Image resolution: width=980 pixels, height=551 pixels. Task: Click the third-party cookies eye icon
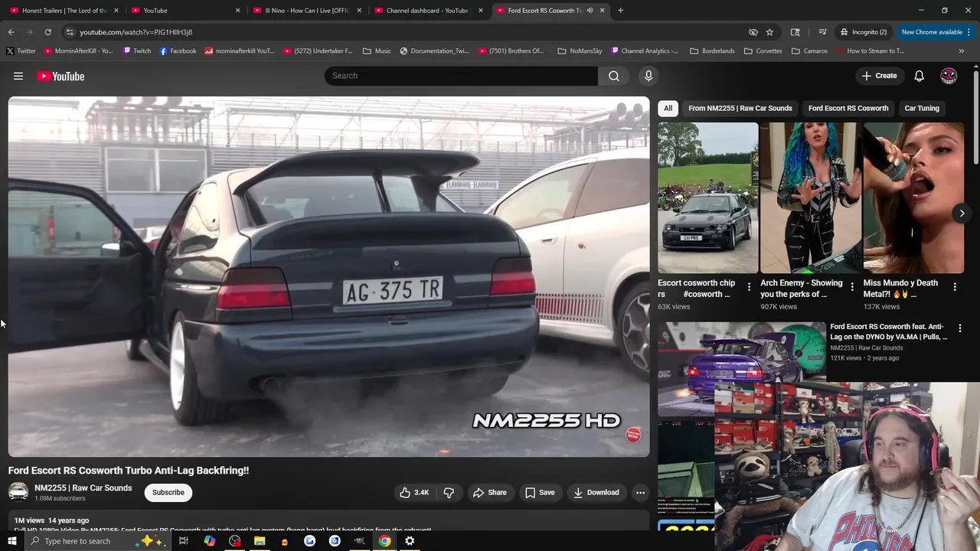tap(753, 32)
